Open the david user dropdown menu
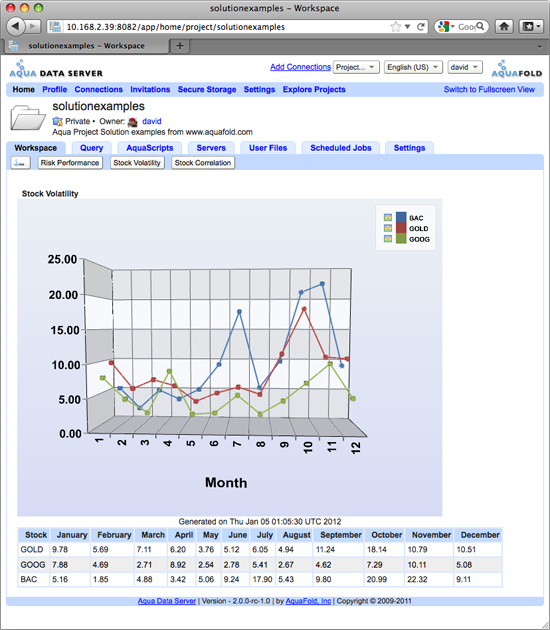550x630 pixels. click(x=465, y=67)
